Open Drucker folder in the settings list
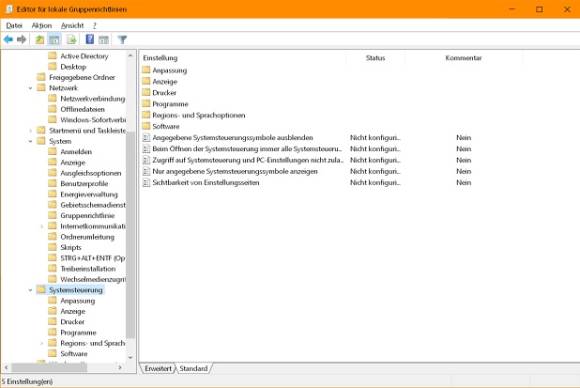 (x=164, y=93)
